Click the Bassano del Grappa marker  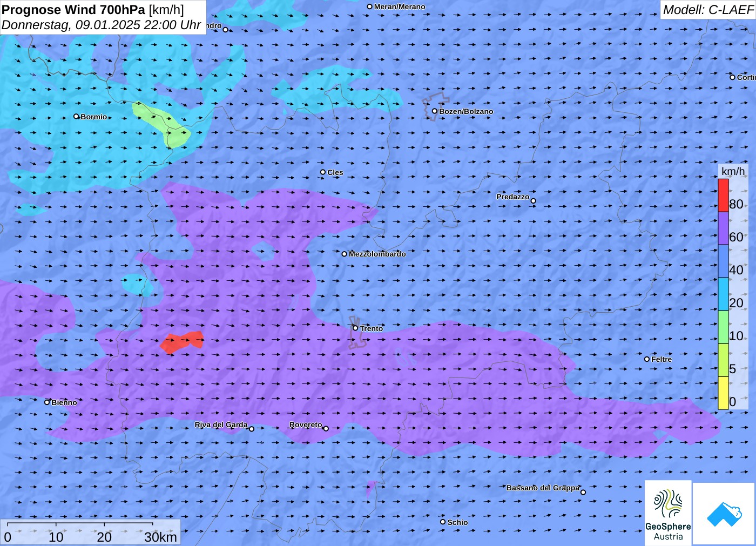(x=583, y=492)
